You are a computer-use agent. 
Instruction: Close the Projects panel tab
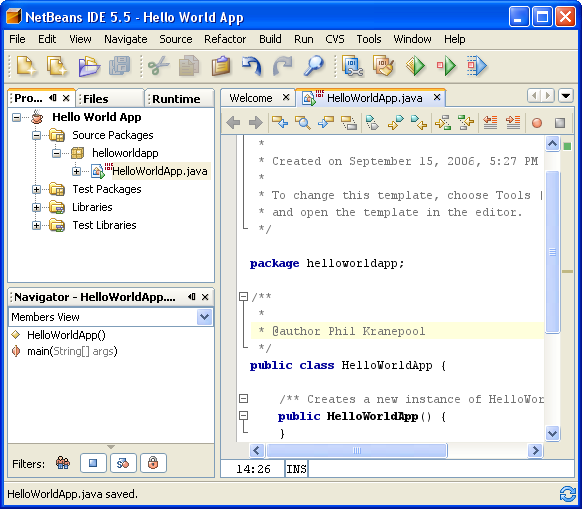coord(66,98)
